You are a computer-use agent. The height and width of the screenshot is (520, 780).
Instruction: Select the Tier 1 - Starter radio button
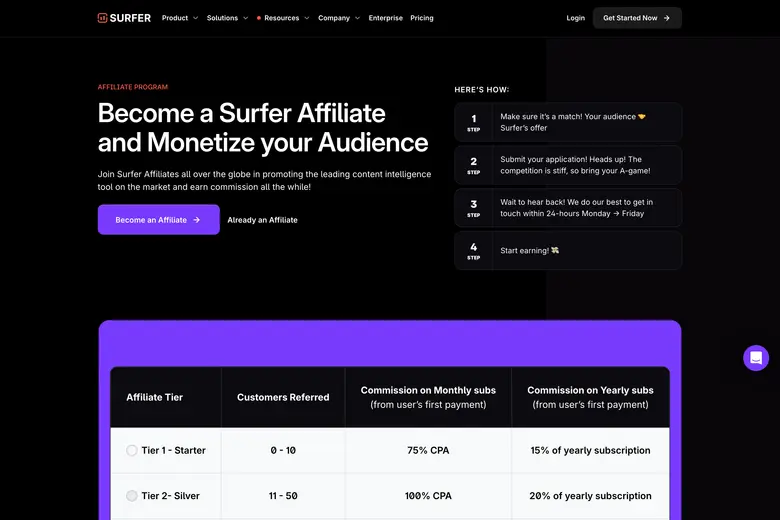coord(132,450)
